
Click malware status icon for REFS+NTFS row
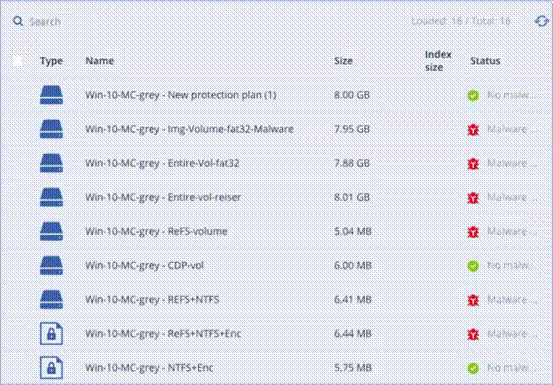tap(473, 300)
